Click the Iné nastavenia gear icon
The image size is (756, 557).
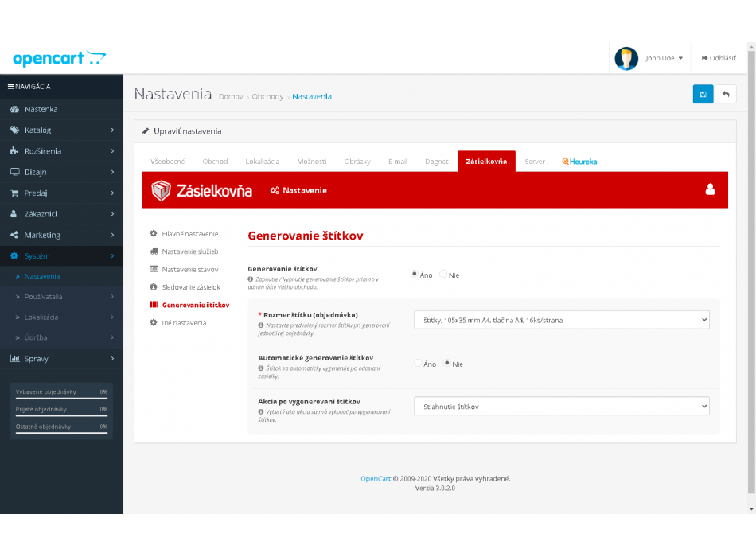[154, 322]
